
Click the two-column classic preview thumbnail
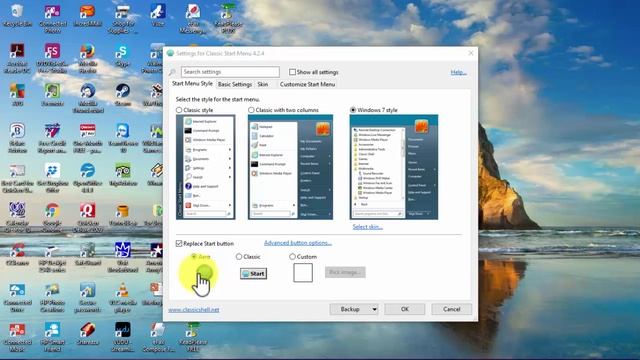click(x=290, y=167)
